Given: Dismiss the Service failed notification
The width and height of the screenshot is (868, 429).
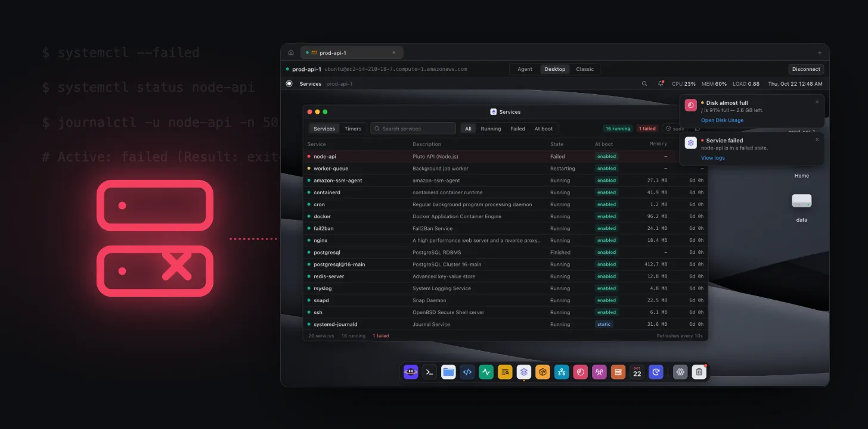Looking at the screenshot, I should point(817,139).
